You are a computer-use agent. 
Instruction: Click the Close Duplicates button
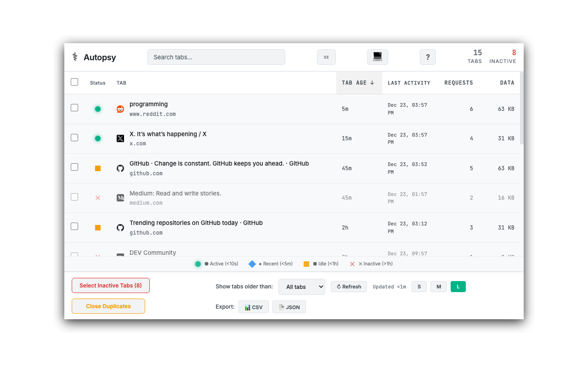[108, 306]
